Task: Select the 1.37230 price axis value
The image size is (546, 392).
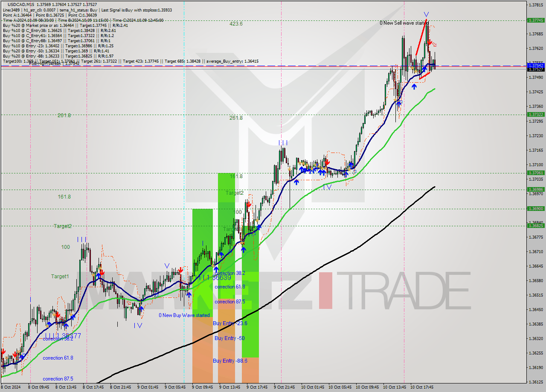Action: (536, 135)
